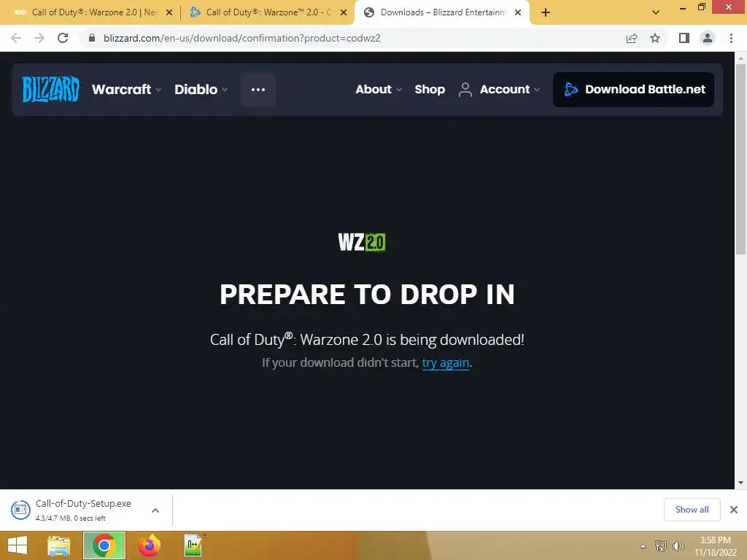747x560 pixels.
Task: Open a new browser tab
Action: (546, 12)
